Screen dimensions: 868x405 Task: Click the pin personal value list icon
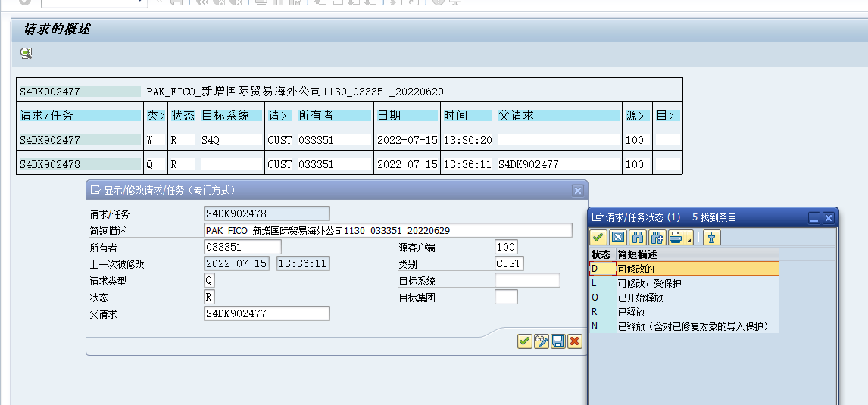tap(711, 238)
